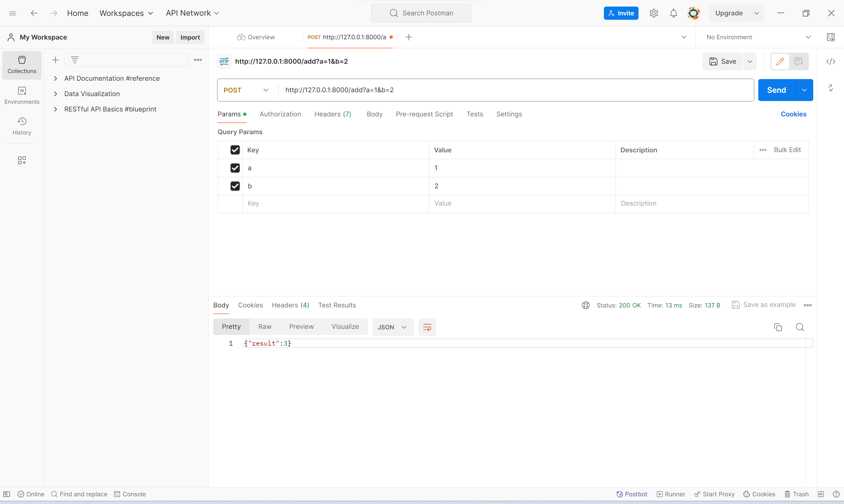Click the Postbot icon in status bar
Screen dimensions: 844x504
(x=620, y=494)
